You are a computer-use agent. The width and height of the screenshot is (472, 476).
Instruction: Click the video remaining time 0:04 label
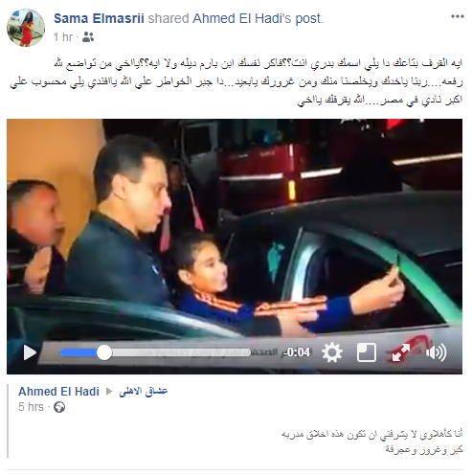pyautogui.click(x=298, y=352)
